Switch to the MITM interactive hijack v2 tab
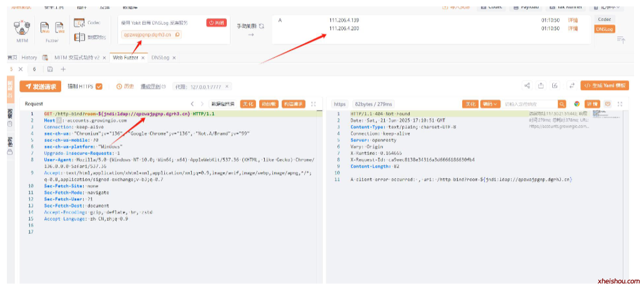 77,58
